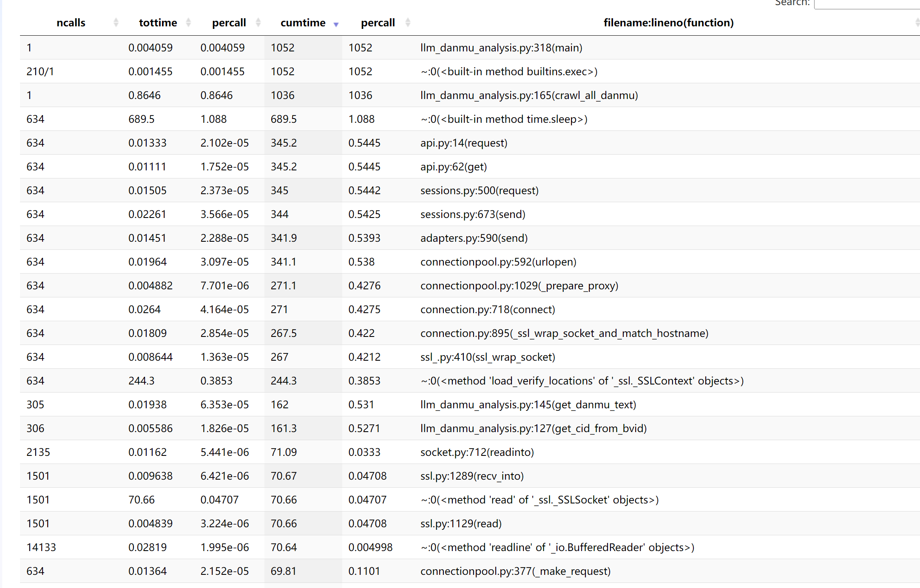Focus the Search input field
Screen dimensions: 920x588
[867, 3]
